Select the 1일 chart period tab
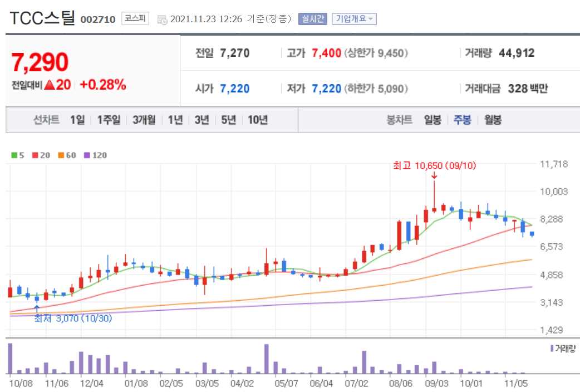 77,119
